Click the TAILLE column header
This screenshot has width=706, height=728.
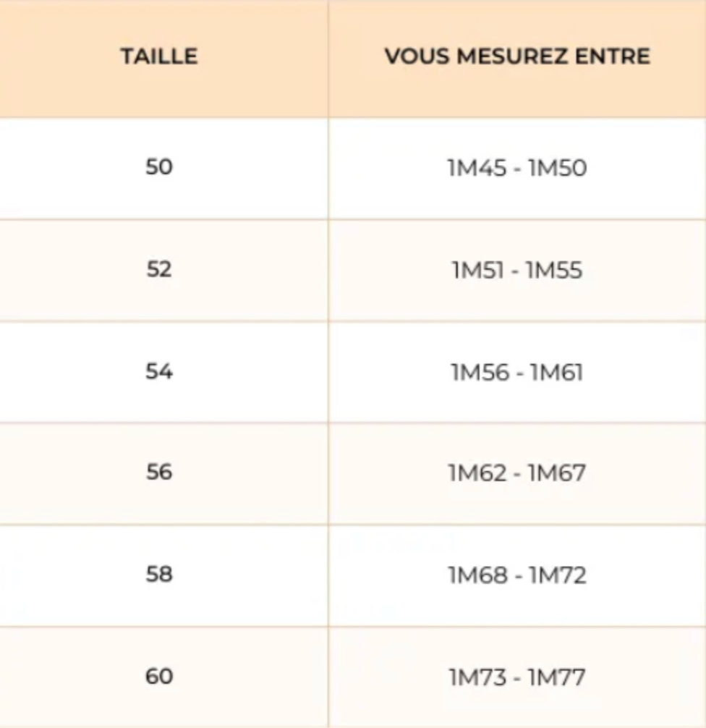click(x=159, y=56)
